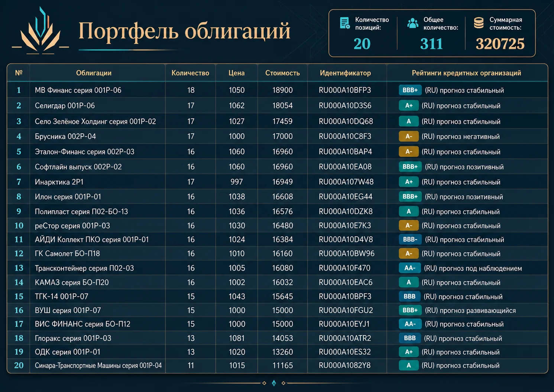Select bond name Софтлайн выпуск 002Р-02
554x392 pixels.
pyautogui.click(x=78, y=167)
